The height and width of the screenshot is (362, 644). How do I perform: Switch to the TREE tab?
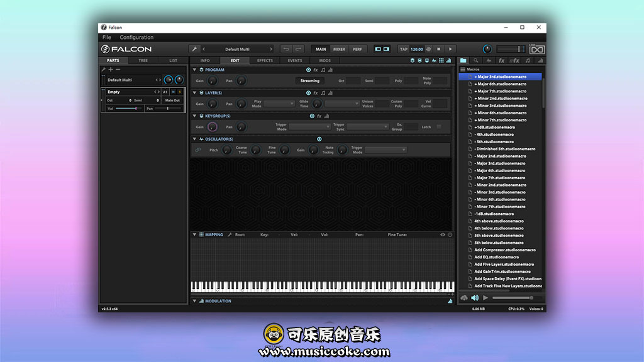pos(143,61)
